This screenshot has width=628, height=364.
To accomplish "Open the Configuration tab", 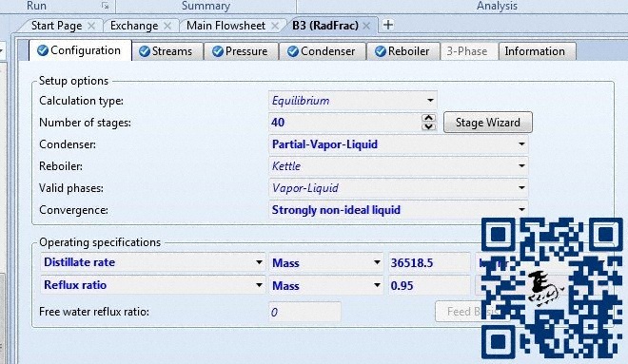I will click(x=80, y=50).
